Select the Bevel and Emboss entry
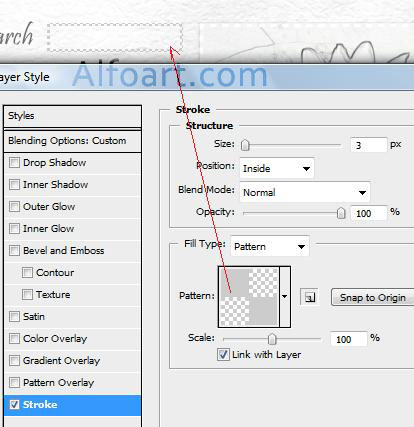This screenshot has width=414, height=427. [73, 251]
